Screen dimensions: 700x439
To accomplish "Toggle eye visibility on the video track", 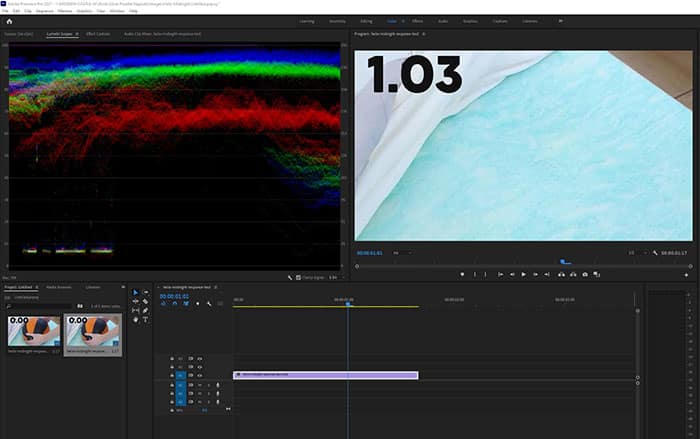I will tap(200, 375).
